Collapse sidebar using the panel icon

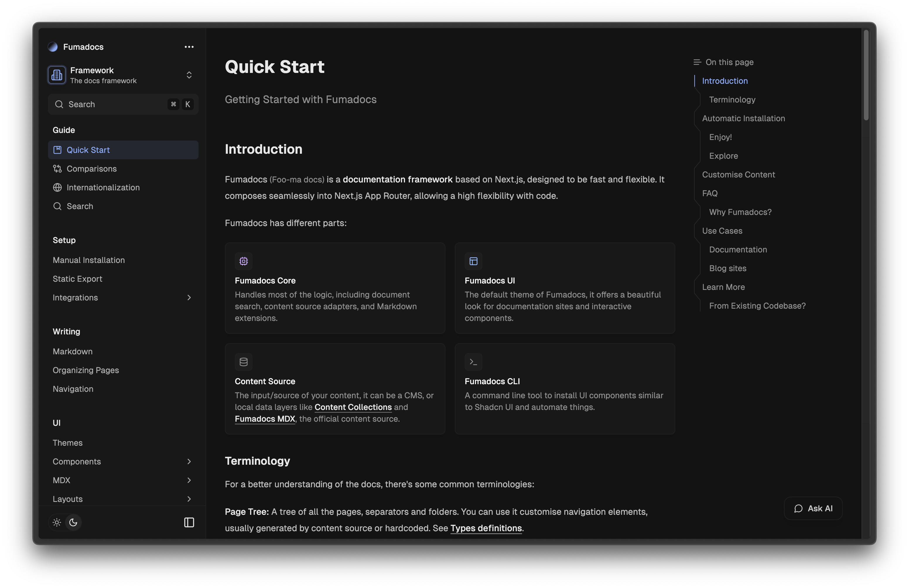pos(189,522)
